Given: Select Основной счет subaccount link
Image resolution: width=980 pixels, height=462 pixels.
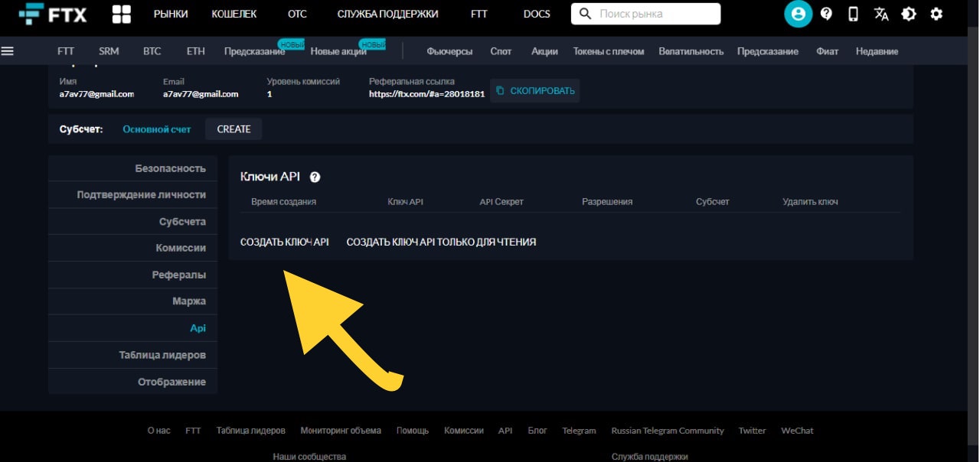Looking at the screenshot, I should click(x=156, y=129).
